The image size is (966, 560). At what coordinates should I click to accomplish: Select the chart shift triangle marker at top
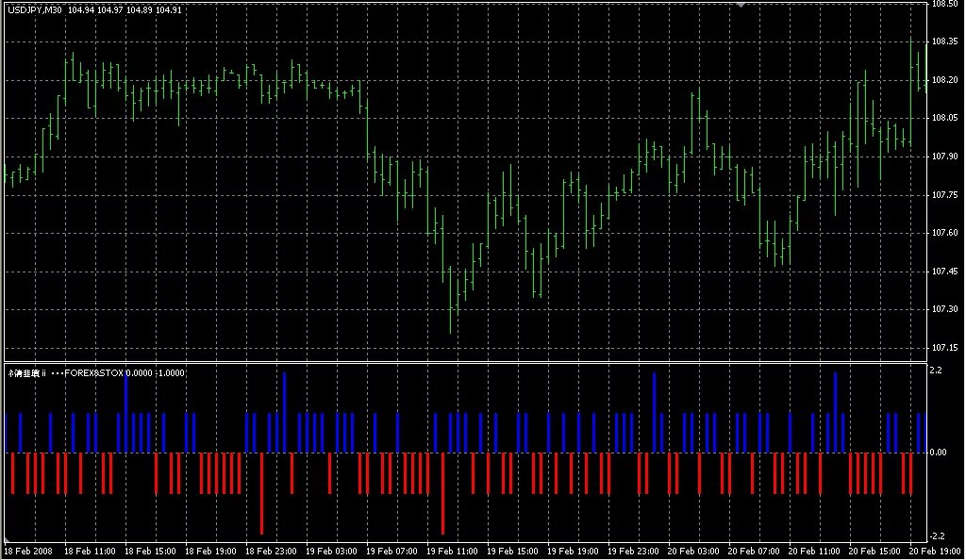[741, 5]
